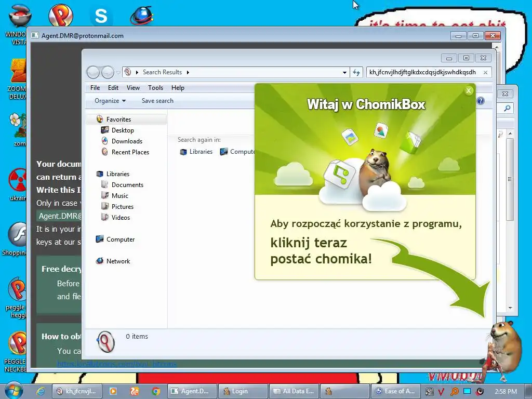Open the media player taskbar icon
Screen dimensions: 532x399
(113, 391)
